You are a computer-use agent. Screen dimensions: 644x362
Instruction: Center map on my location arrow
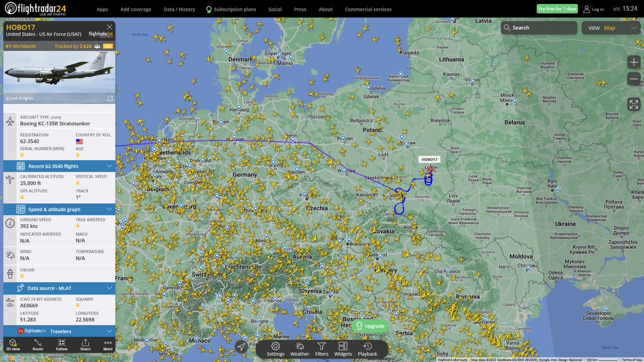click(242, 348)
